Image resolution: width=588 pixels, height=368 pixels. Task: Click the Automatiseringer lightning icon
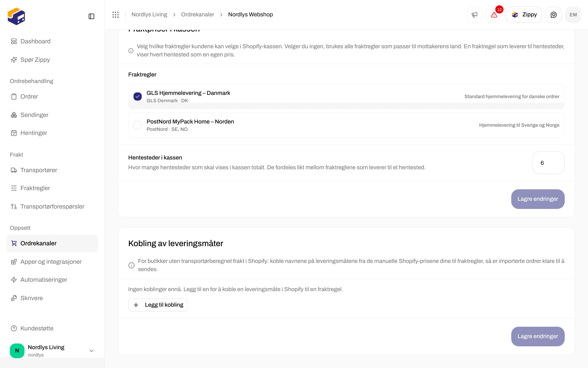point(14,280)
